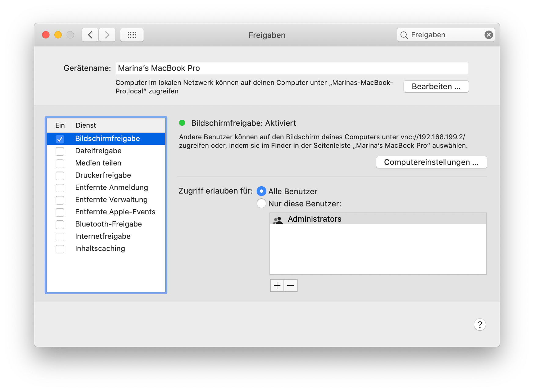Select the Medien teilen service row
The width and height of the screenshot is (534, 392).
point(106,163)
